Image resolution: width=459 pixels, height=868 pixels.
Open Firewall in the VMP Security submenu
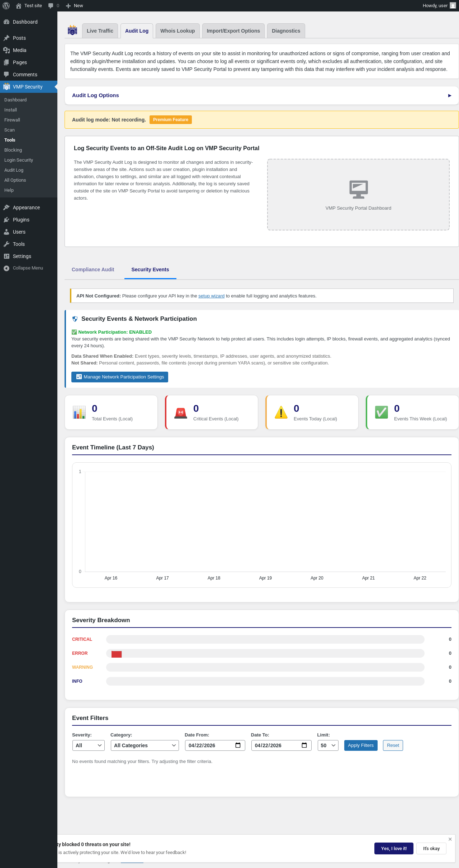tap(12, 120)
